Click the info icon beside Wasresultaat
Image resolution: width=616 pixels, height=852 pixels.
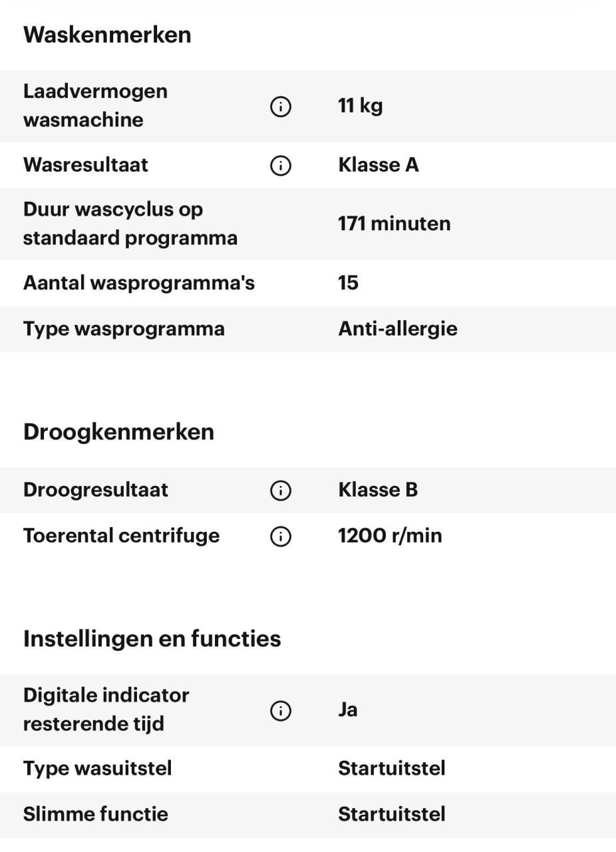pyautogui.click(x=280, y=165)
